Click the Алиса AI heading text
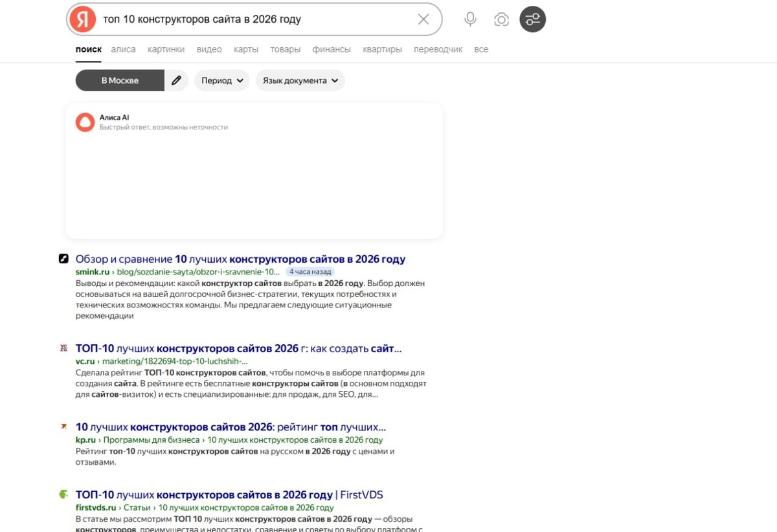 (114, 117)
